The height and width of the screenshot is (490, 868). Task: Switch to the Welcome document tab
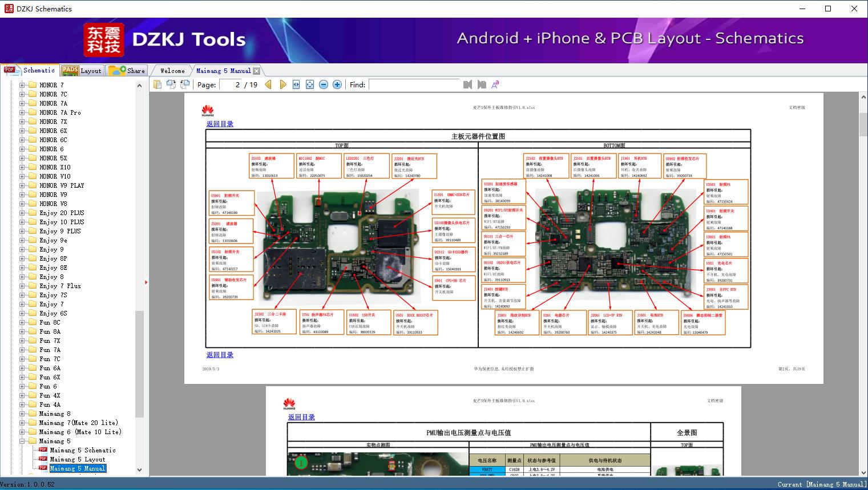coord(172,71)
